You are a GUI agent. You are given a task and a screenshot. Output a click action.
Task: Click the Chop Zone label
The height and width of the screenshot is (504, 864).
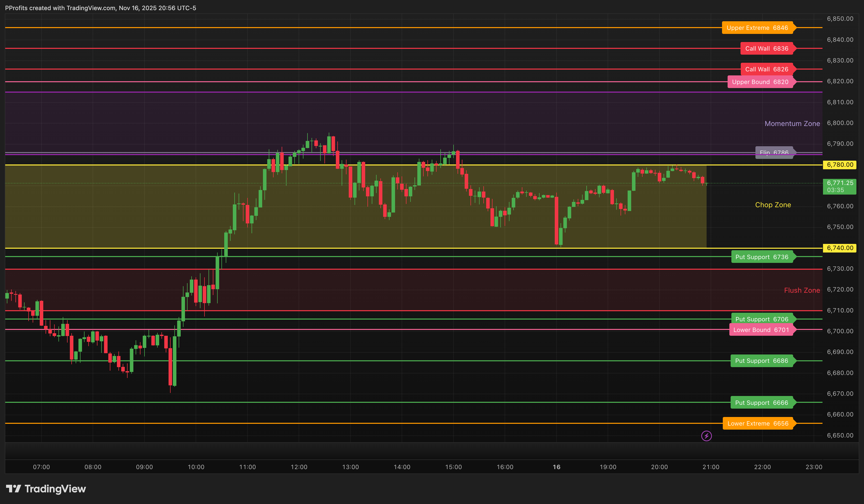tap(773, 205)
